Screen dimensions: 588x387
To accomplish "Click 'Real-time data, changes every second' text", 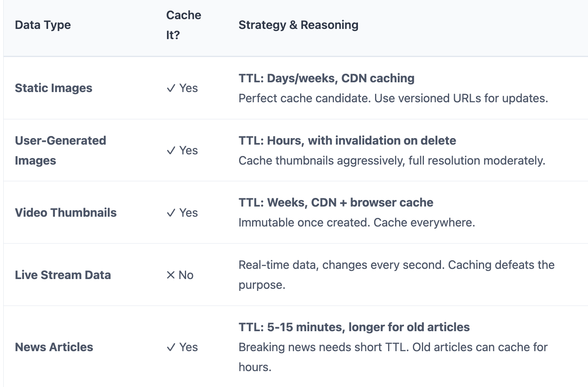I will click(342, 265).
